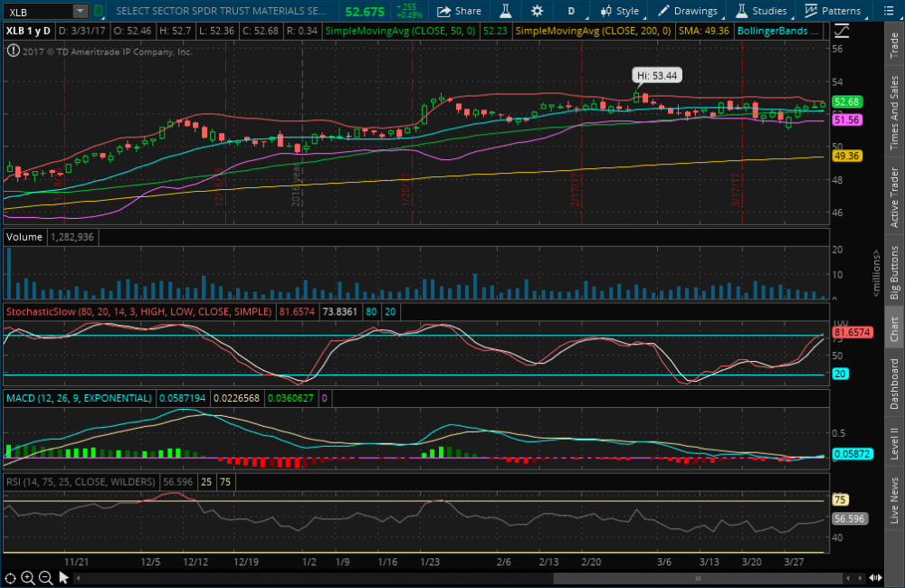Zoom out using the magnifier minus icon
The width and height of the screenshot is (905, 588).
[44, 577]
